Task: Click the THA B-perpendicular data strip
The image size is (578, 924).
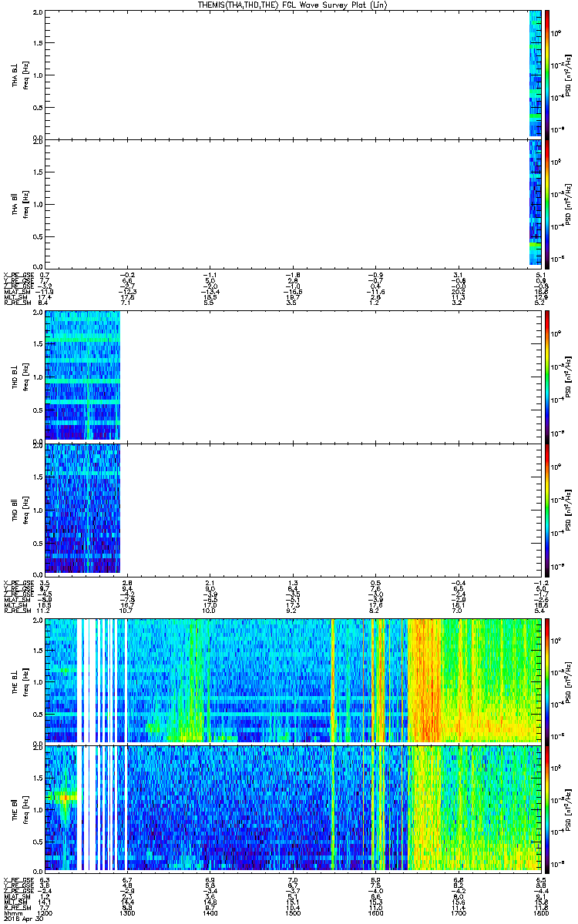Action: click(536, 74)
